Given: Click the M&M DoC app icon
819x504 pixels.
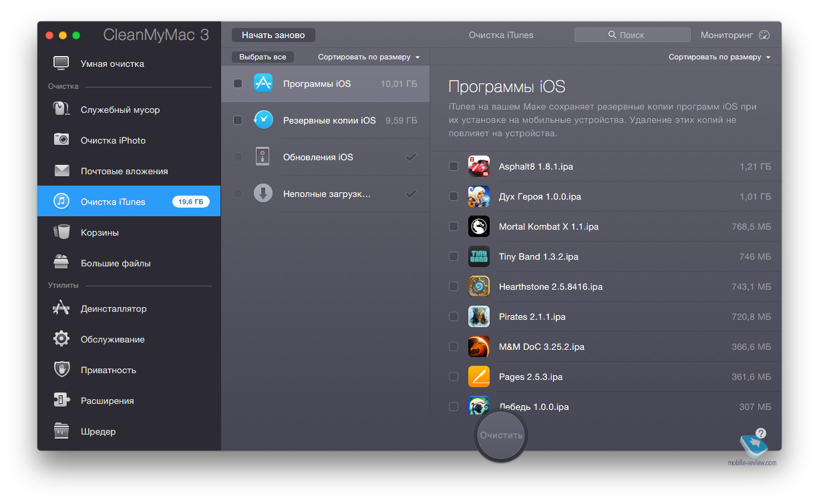Looking at the screenshot, I should pos(479,346).
